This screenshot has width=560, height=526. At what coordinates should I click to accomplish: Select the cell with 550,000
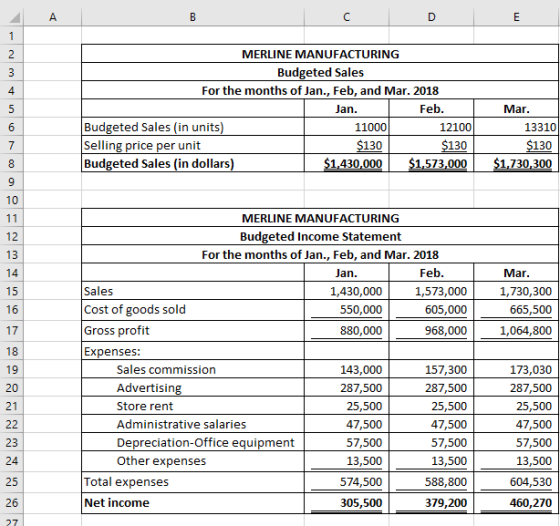[346, 310]
